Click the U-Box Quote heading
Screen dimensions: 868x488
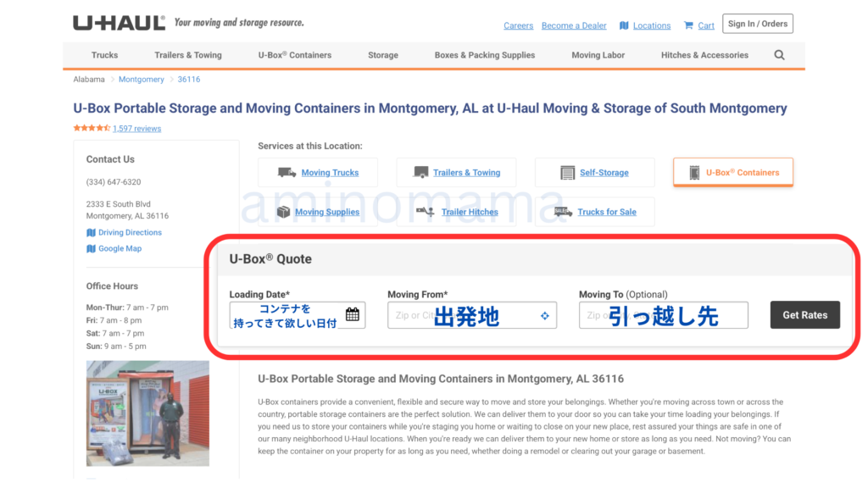click(270, 259)
